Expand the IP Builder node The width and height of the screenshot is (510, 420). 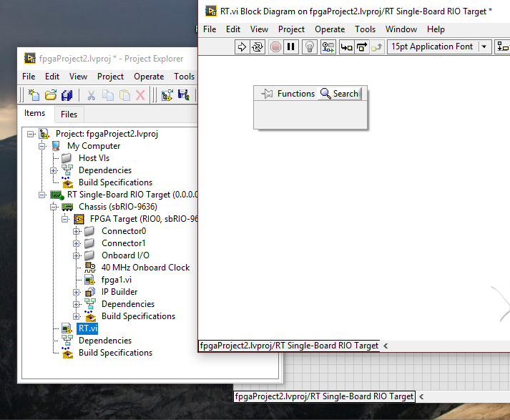point(76,292)
